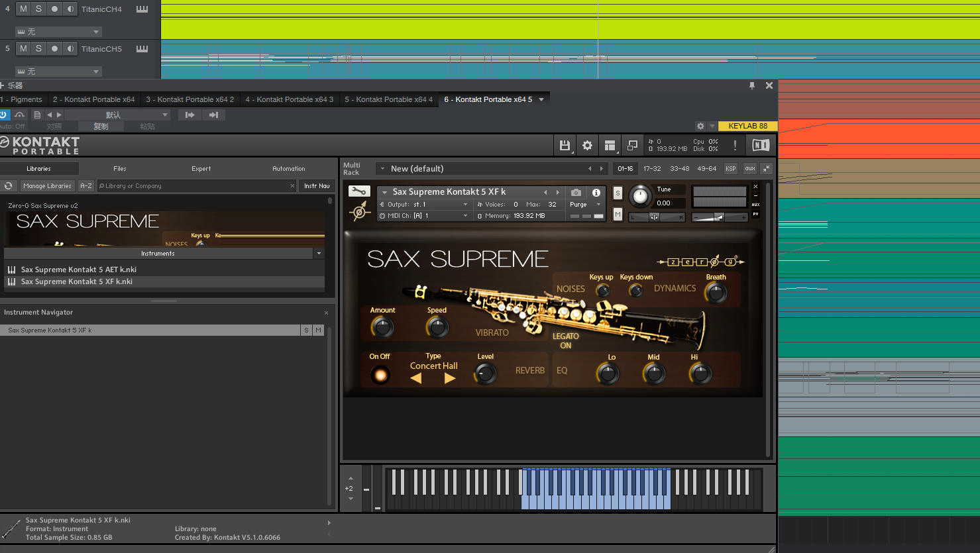This screenshot has height=553, width=980.
Task: Open the MIDI channel dropdown
Action: [x=424, y=216]
